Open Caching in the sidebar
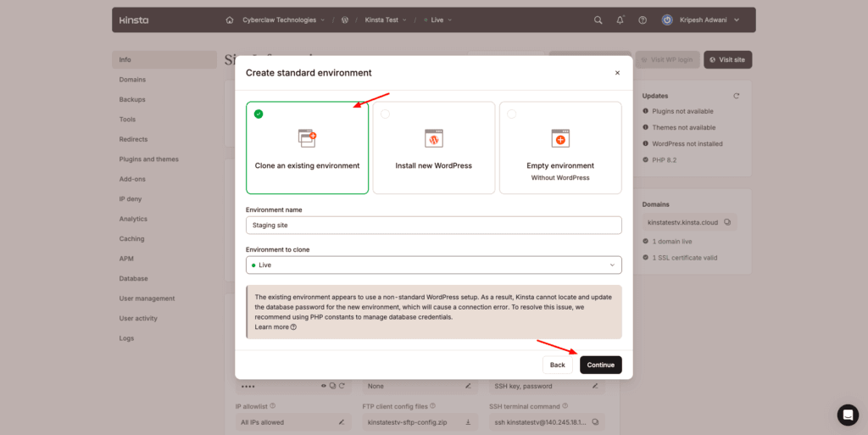This screenshot has height=435, width=868. (131, 239)
